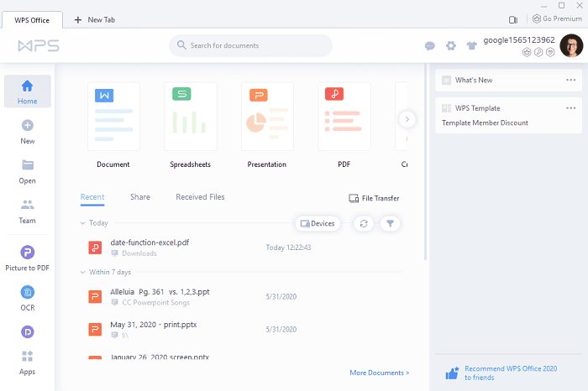588x391 pixels.
Task: Click the presentation icon beside Alleluia ppt file
Action: click(x=95, y=297)
